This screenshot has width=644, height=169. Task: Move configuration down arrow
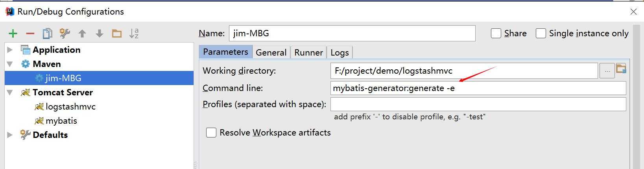pos(100,34)
